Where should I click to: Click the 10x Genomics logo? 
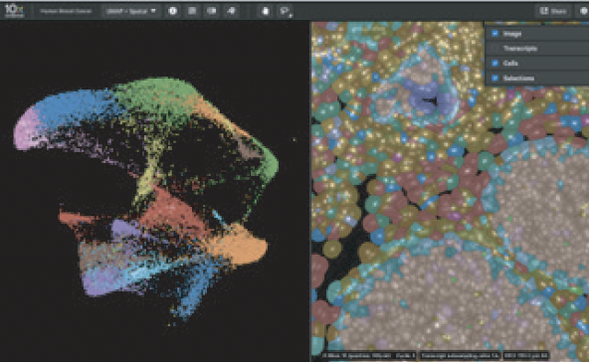tap(14, 10)
